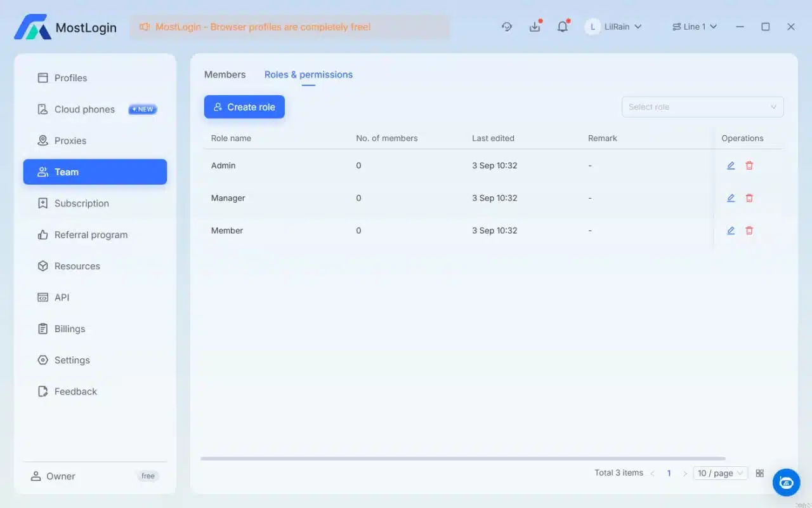Edit the Admin role using pencil icon
Image resolution: width=812 pixels, height=508 pixels.
pos(730,165)
